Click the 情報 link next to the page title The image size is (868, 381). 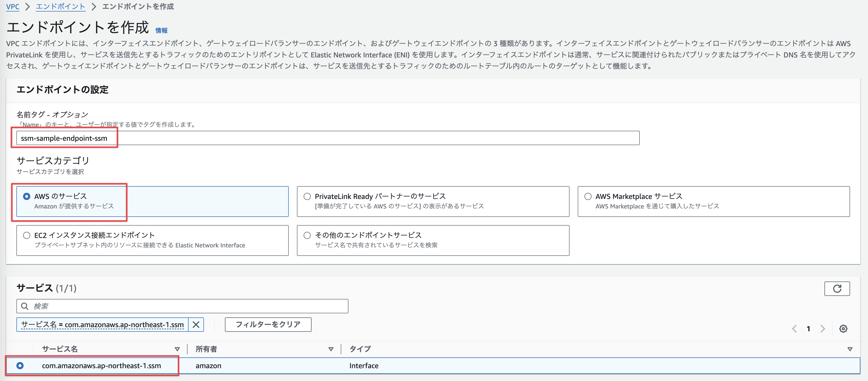(161, 30)
